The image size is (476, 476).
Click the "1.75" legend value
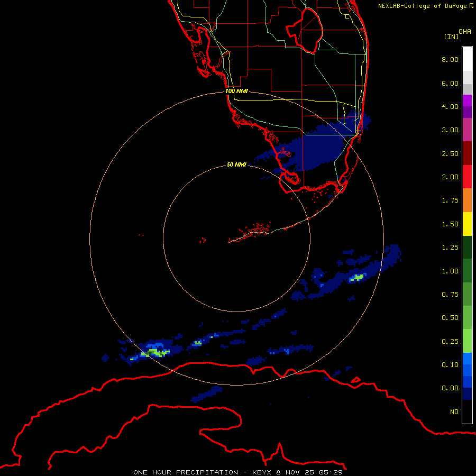[x=450, y=200]
